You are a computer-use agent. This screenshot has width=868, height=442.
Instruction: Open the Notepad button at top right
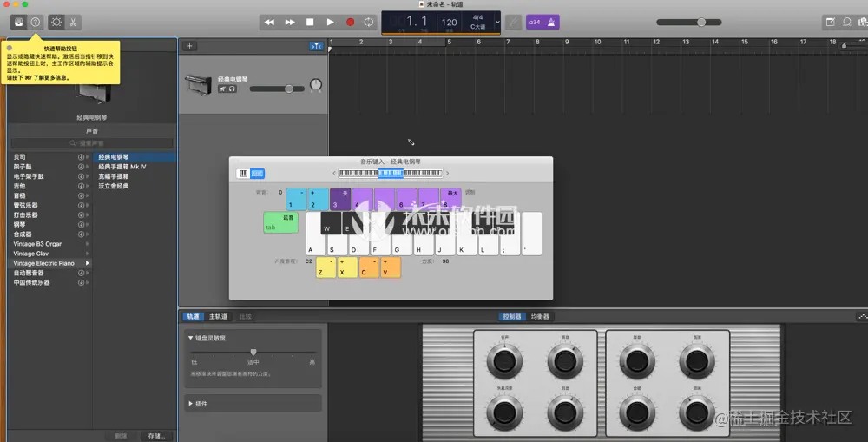pyautogui.click(x=831, y=23)
